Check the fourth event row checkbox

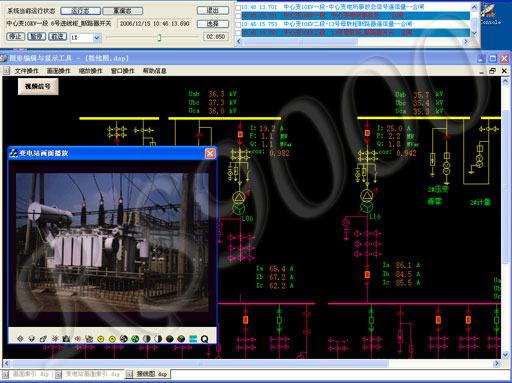[x=238, y=33]
